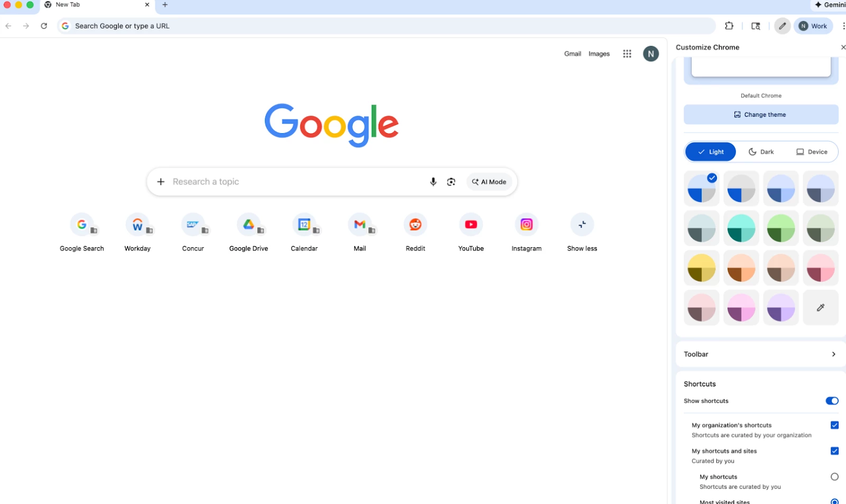Open the tab search icon in the toolbar

(756, 26)
